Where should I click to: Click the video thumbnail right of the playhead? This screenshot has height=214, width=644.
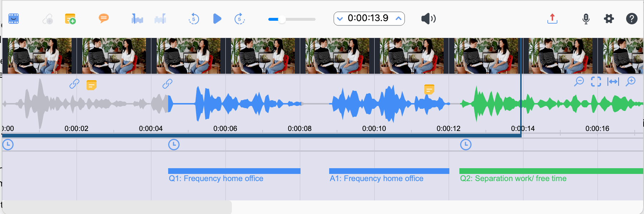pos(561,56)
